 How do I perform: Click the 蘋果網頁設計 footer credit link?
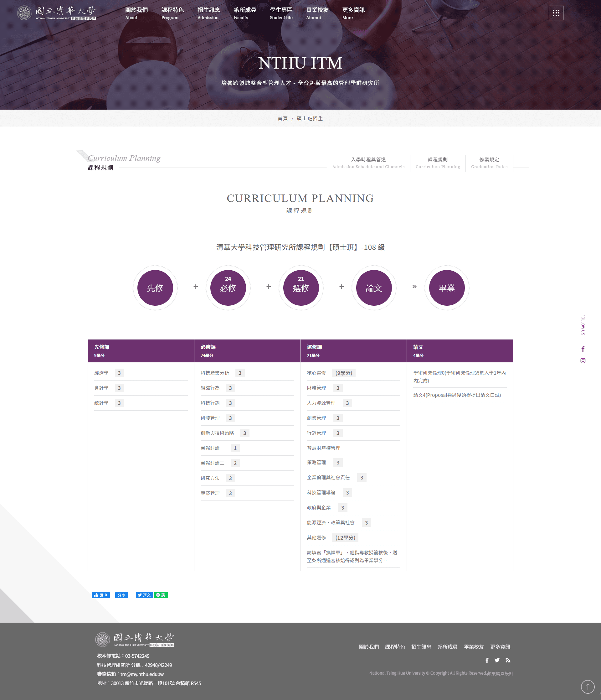click(500, 673)
